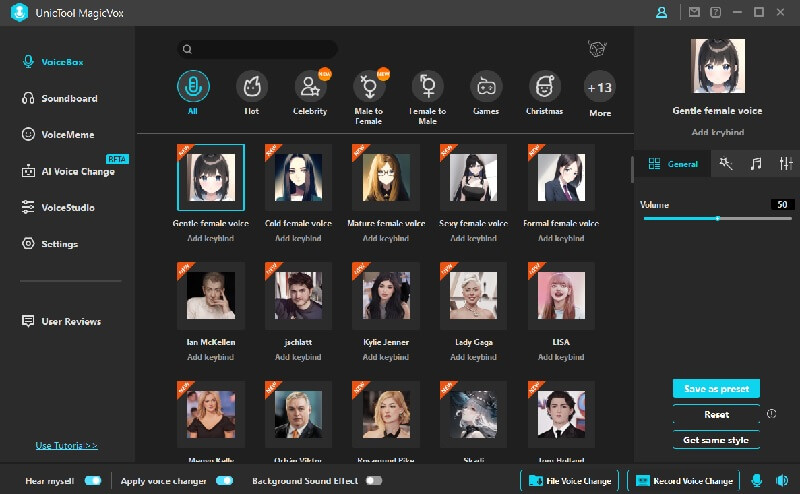Select the Lady Gaga voice thumbnail

(474, 296)
